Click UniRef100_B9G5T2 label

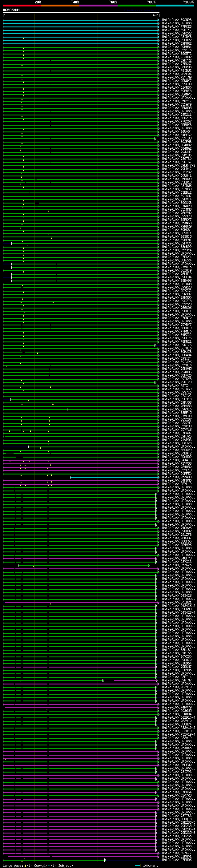point(177,54)
